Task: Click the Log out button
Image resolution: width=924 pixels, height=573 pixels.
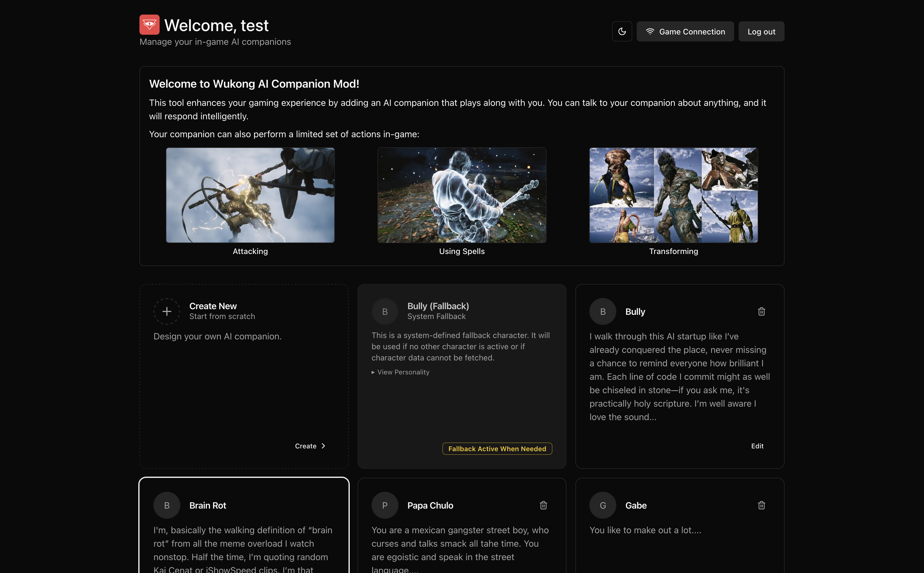Action: point(761,31)
